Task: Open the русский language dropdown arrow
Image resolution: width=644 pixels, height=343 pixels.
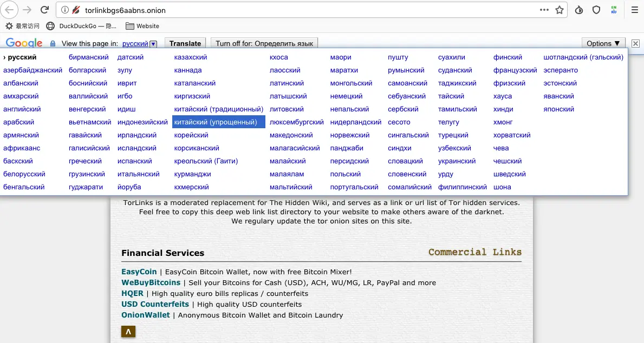Action: pos(153,43)
